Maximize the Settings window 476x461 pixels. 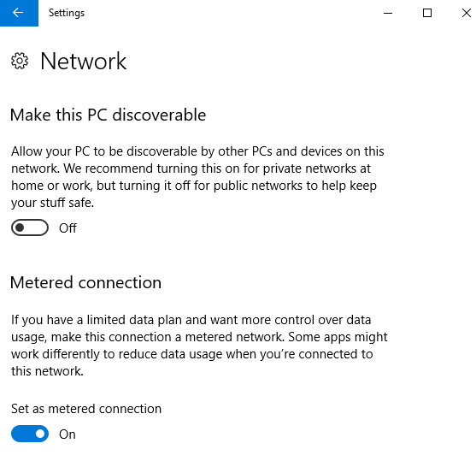click(427, 13)
